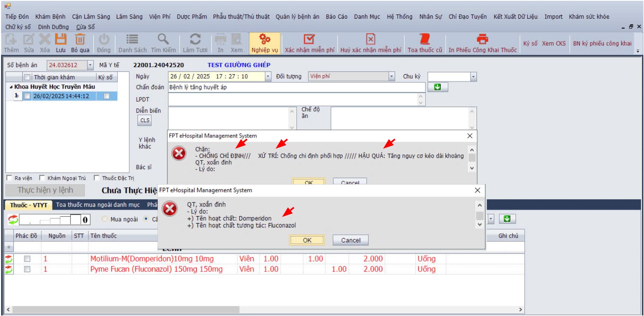Toggle the Thời gian khám header checkbox
644x316 pixels.
[x=27, y=77]
